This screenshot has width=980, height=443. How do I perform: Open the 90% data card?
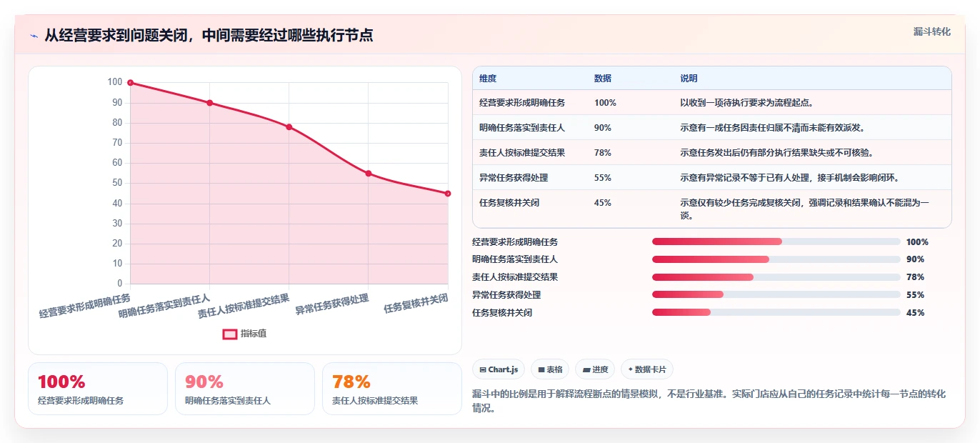tap(245, 389)
